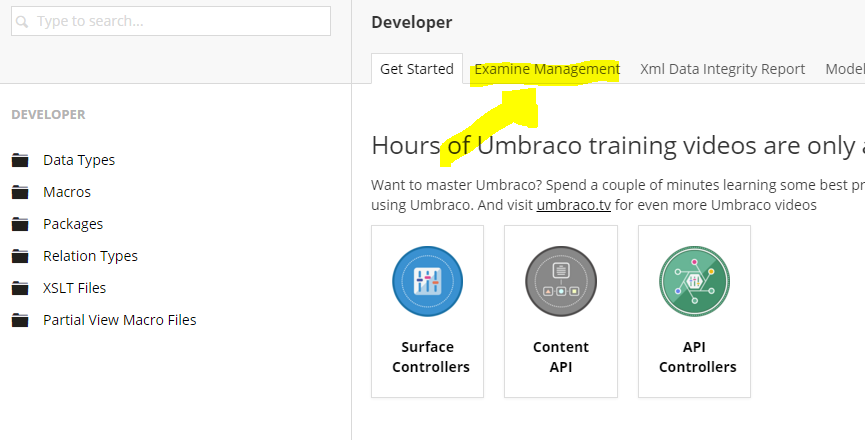Click the Relation Types folder icon
The image size is (865, 440).
(x=20, y=256)
